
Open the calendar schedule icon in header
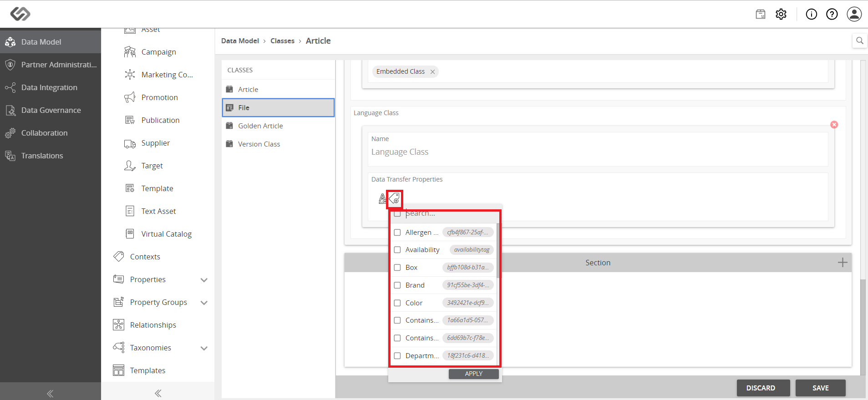(761, 14)
